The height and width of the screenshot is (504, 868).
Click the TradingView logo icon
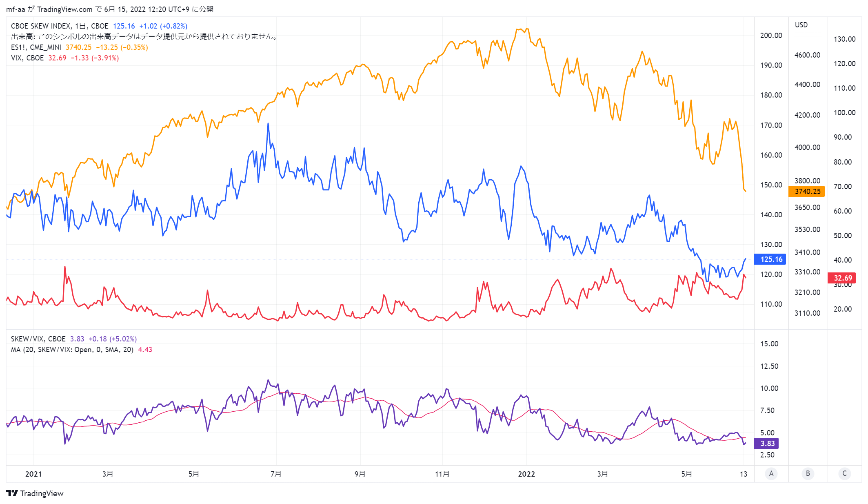12,493
